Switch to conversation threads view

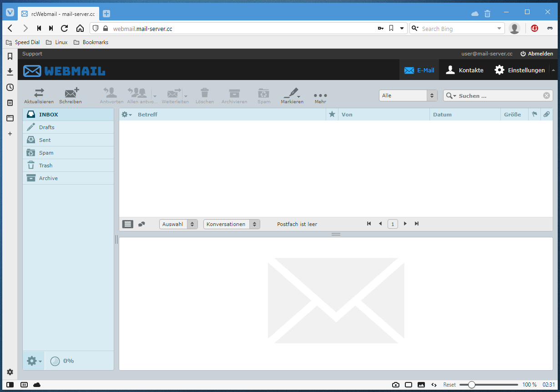pyautogui.click(x=142, y=224)
